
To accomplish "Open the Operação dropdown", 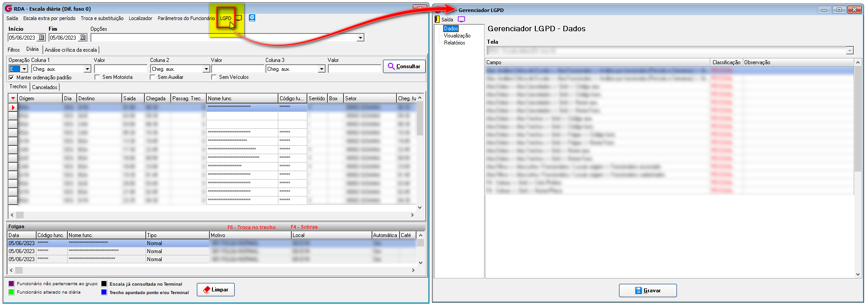I will pyautogui.click(x=24, y=69).
